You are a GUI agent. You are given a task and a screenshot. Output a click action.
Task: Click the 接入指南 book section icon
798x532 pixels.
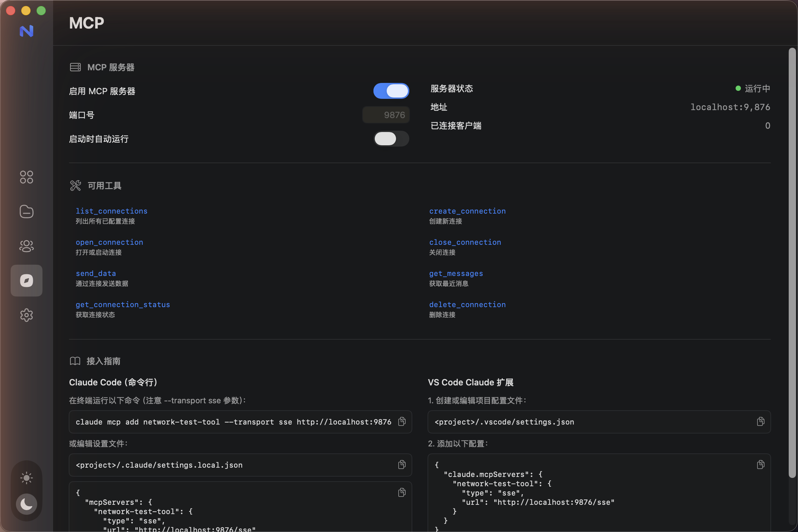75,361
